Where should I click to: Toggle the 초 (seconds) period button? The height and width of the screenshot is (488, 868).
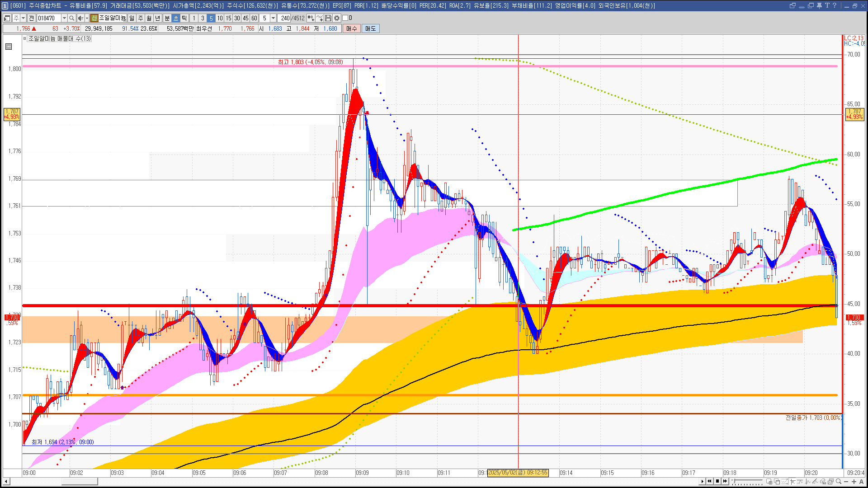(176, 18)
